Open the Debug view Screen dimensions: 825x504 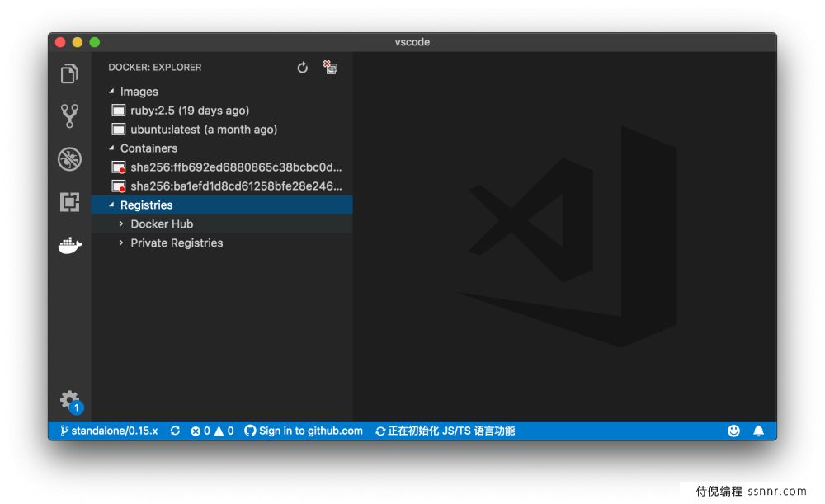click(x=69, y=159)
